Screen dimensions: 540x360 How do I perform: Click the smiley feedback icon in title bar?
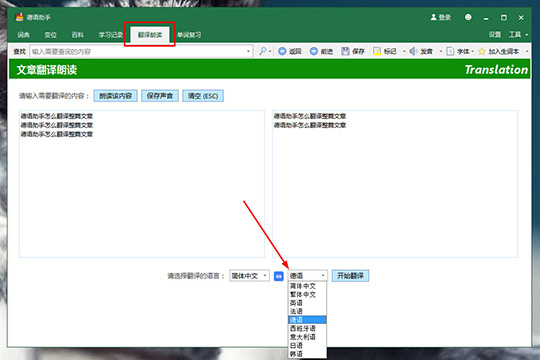coord(468,17)
